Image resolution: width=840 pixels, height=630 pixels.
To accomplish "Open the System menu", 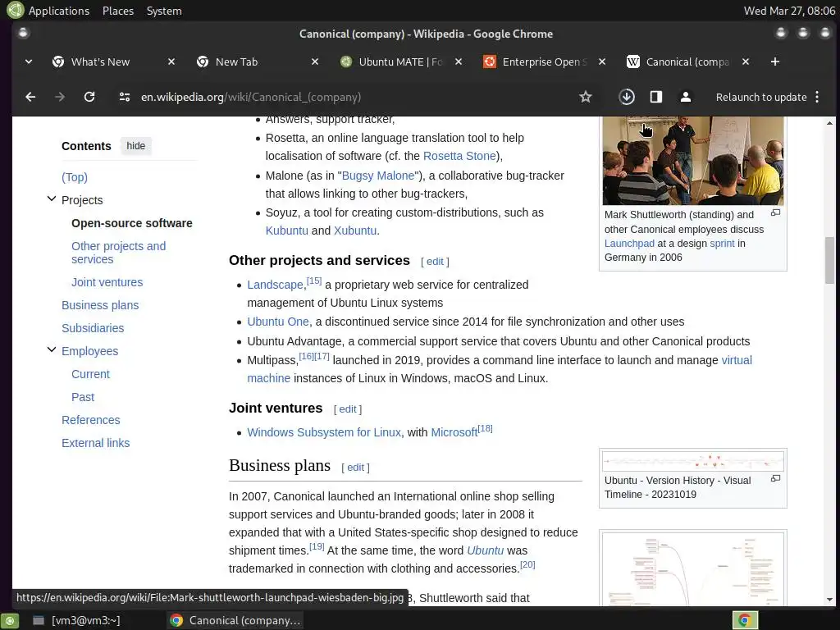I will 164,11.
